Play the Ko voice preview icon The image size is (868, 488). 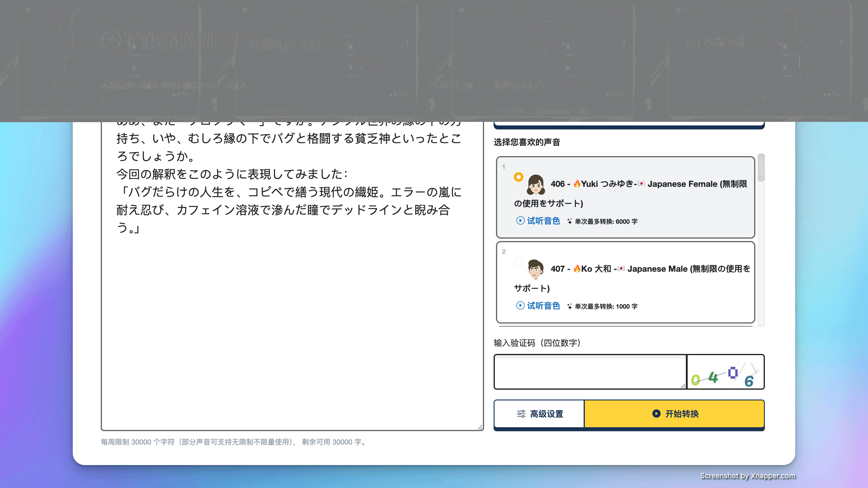point(520,305)
